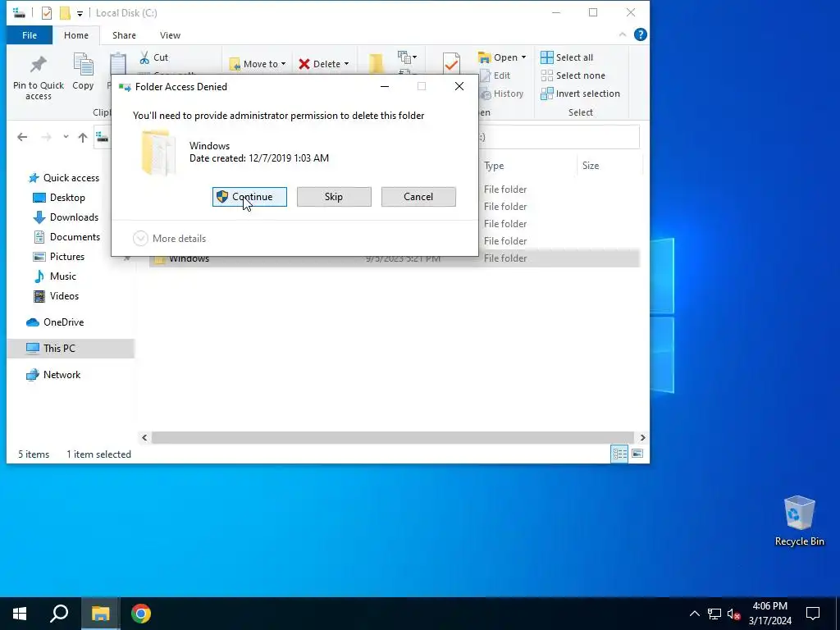
Task: Open Explorer Help question mark icon
Action: coord(640,34)
